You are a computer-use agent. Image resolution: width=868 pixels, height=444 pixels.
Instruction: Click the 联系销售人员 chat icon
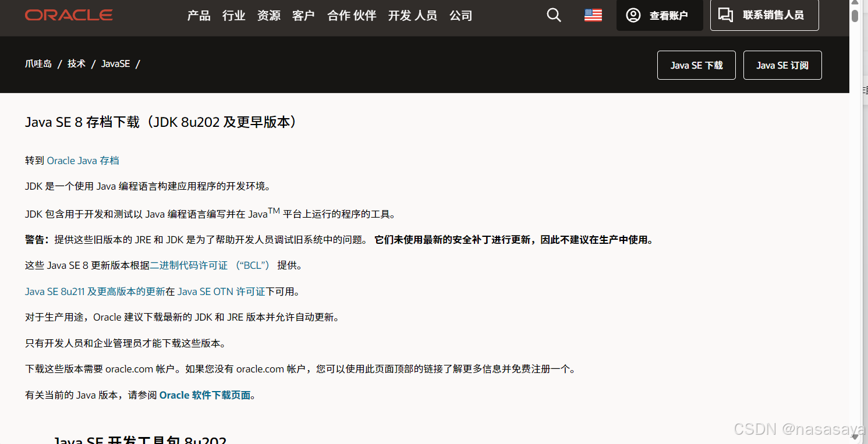(x=725, y=14)
